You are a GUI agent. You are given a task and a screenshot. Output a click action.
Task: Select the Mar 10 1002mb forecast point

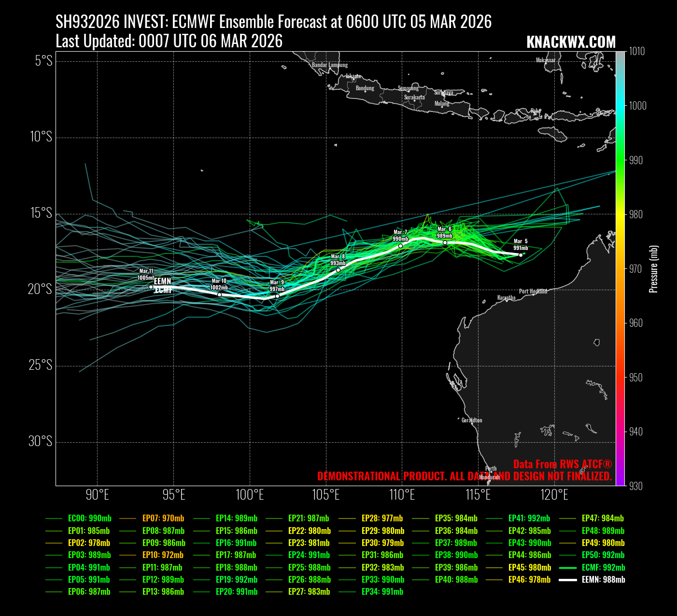pos(219,294)
